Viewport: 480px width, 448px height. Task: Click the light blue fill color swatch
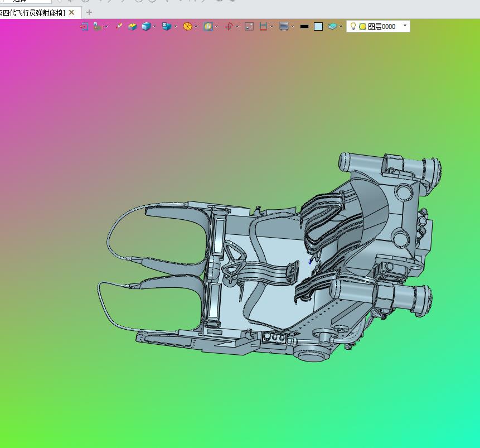tap(318, 27)
